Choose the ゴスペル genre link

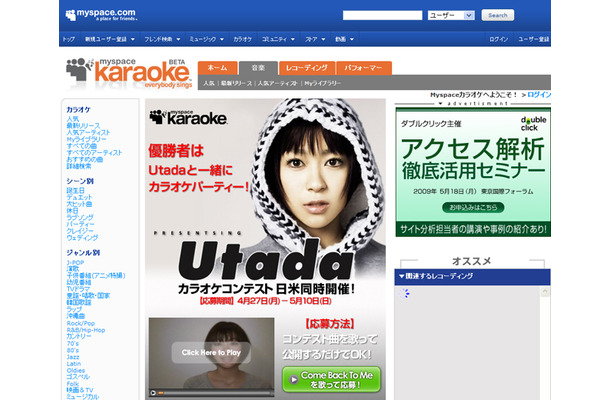(78, 377)
